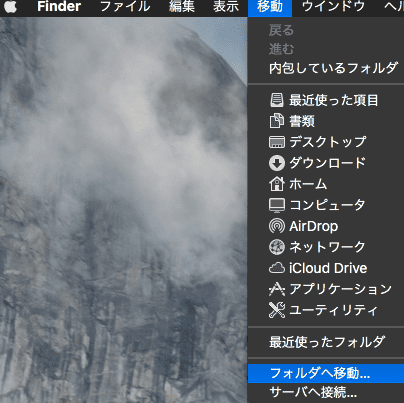404x403 pixels.
Task: Open the Finder menu in the menu bar
Action: (x=59, y=7)
